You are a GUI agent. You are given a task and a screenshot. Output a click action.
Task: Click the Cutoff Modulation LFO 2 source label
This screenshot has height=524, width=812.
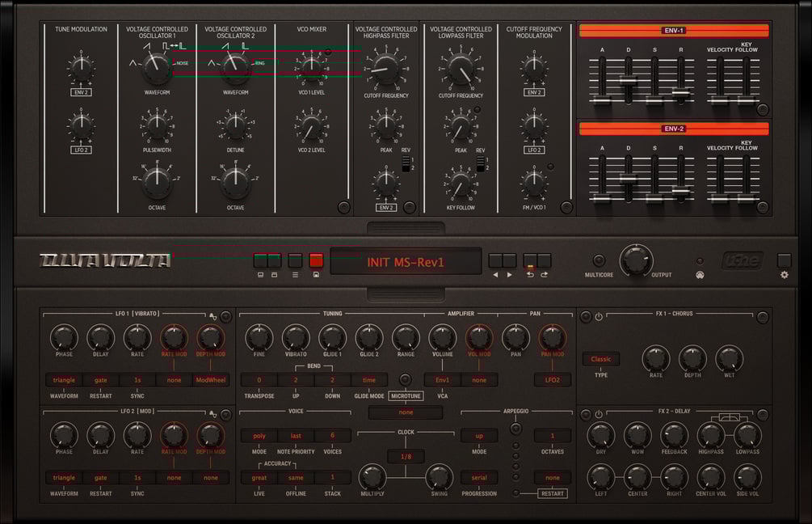point(534,150)
